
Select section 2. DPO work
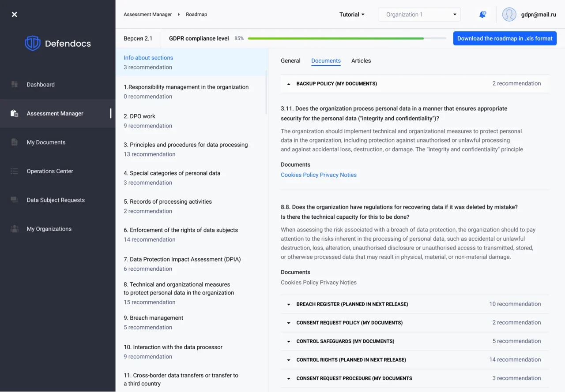[x=142, y=116]
